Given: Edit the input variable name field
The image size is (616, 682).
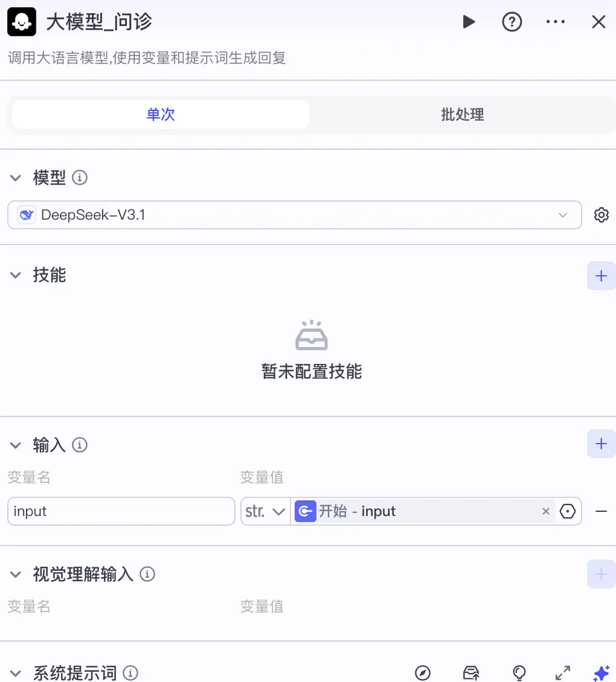Looking at the screenshot, I should coord(121,511).
